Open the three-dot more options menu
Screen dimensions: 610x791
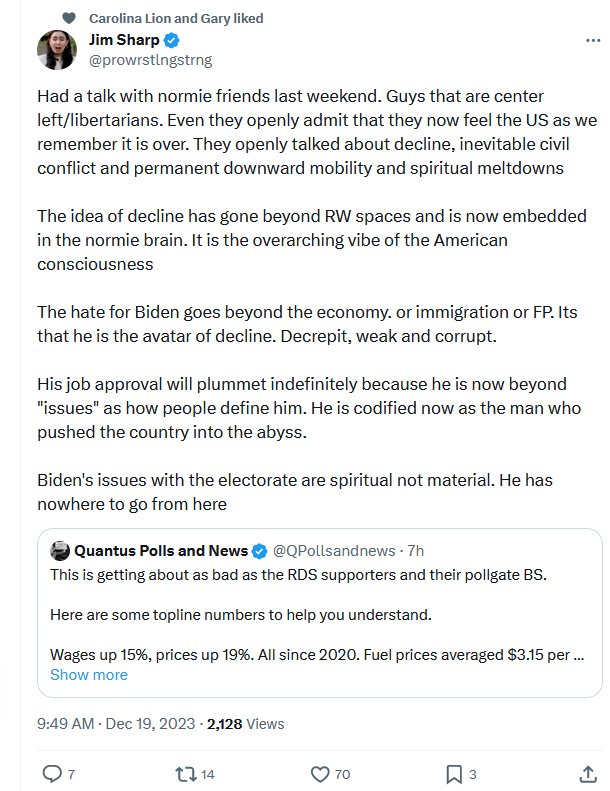[x=593, y=40]
